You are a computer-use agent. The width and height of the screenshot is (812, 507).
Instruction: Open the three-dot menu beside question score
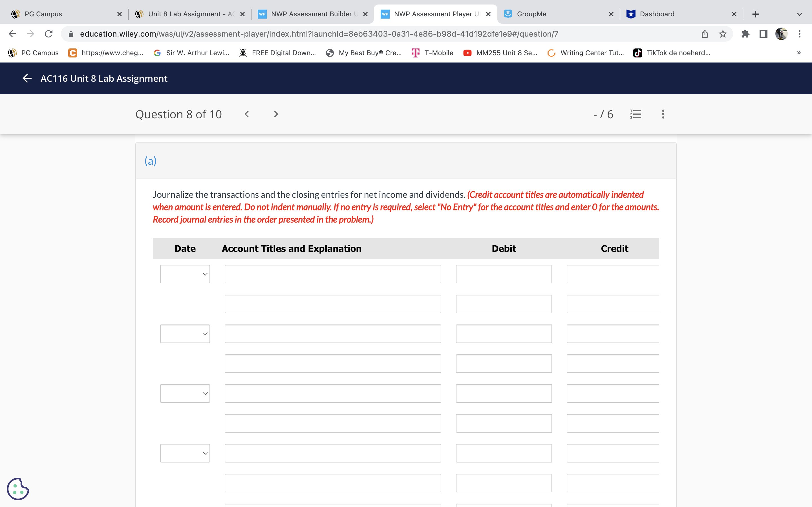pyautogui.click(x=663, y=114)
